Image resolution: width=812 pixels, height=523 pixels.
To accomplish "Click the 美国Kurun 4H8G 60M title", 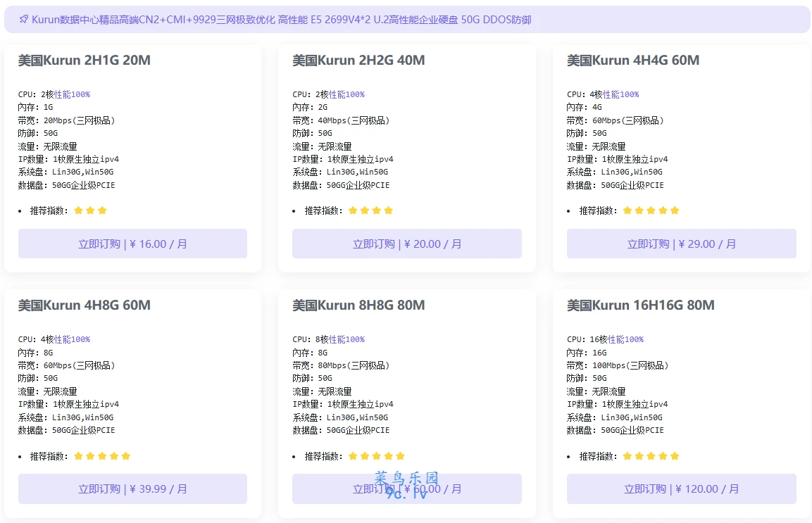I will pyautogui.click(x=85, y=305).
